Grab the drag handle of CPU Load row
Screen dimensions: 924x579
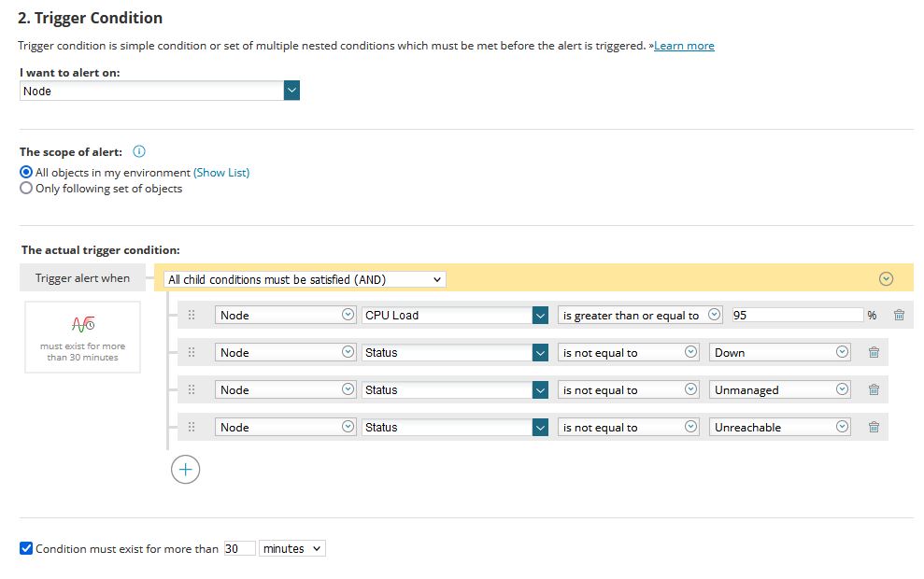(x=192, y=316)
